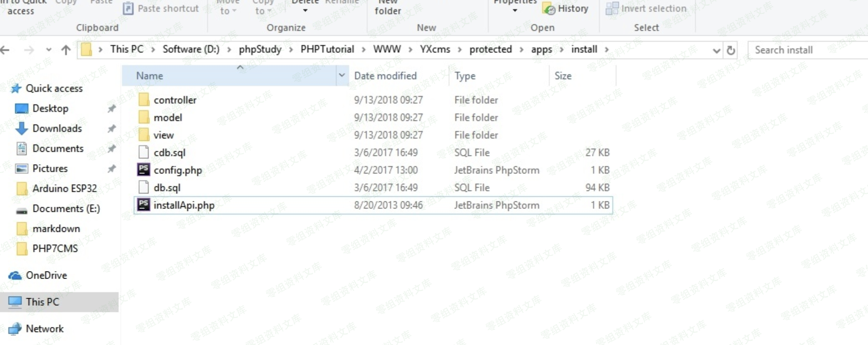Select the OneDrive cloud item
This screenshot has height=345, width=868.
pyautogui.click(x=46, y=275)
